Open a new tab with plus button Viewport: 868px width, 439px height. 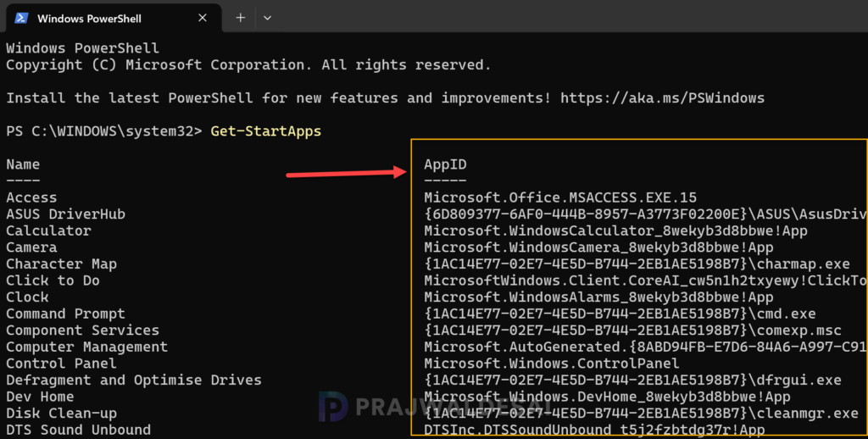click(x=240, y=19)
